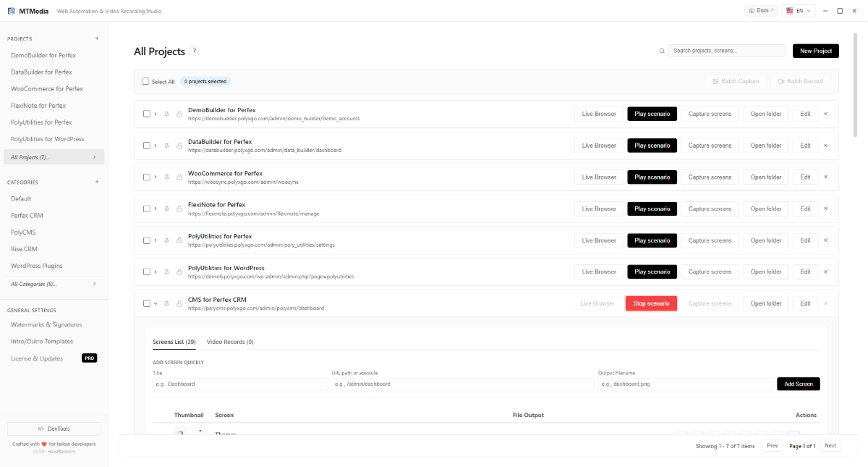Pin the DemoBuilder for Perfex project
The image size is (868, 467).
166,114
